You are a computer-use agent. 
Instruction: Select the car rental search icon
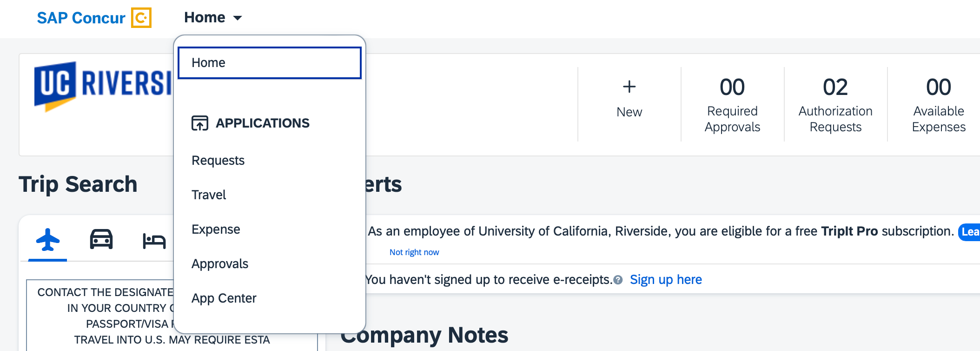pos(101,240)
